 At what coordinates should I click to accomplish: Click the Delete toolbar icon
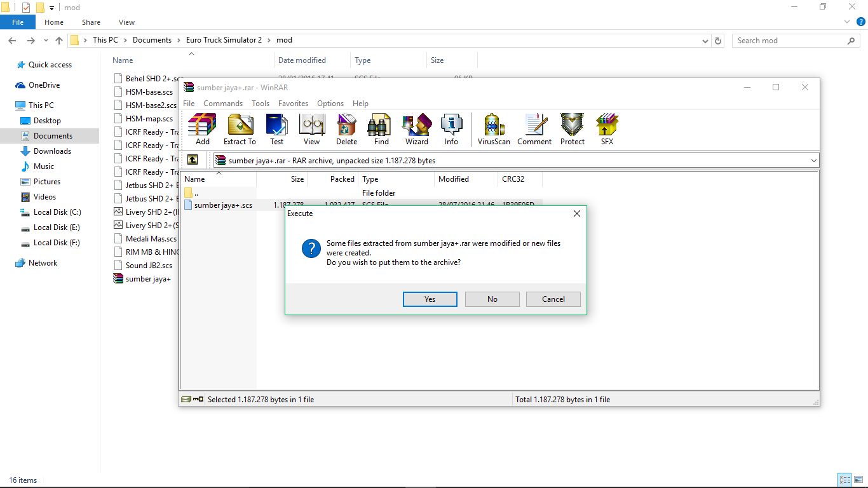tap(346, 130)
